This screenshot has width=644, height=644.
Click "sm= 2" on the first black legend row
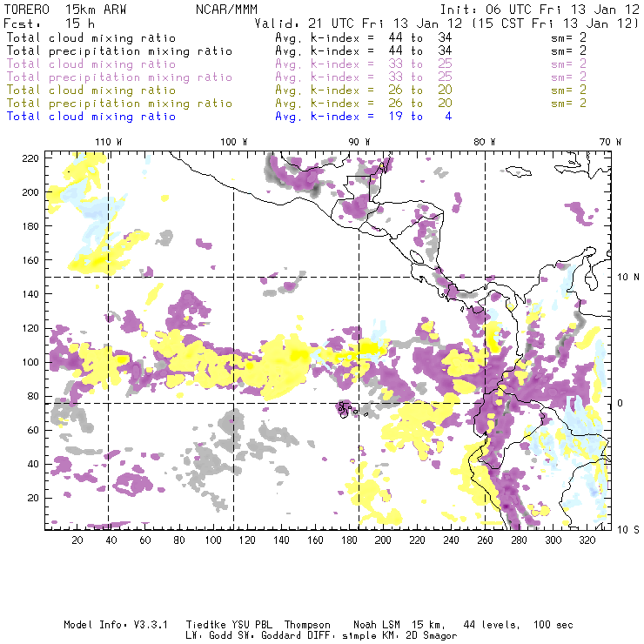[x=568, y=37]
